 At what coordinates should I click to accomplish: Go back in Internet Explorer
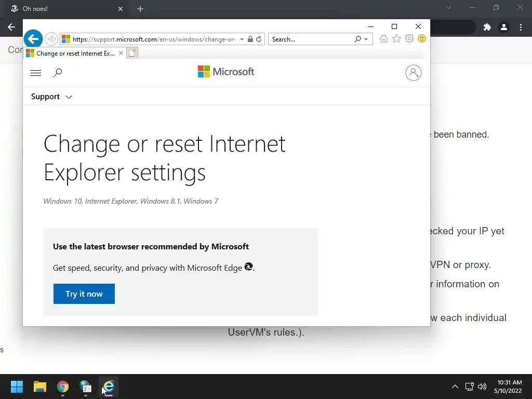click(x=33, y=39)
